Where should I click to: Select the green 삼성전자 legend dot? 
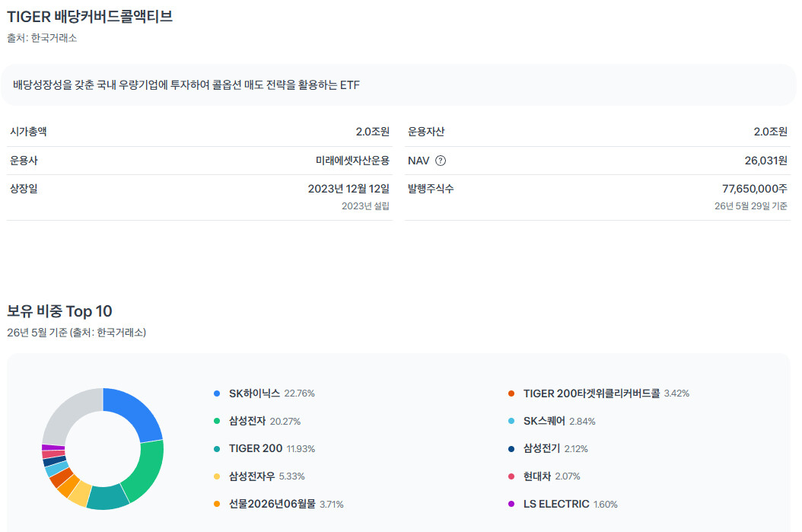tap(217, 421)
